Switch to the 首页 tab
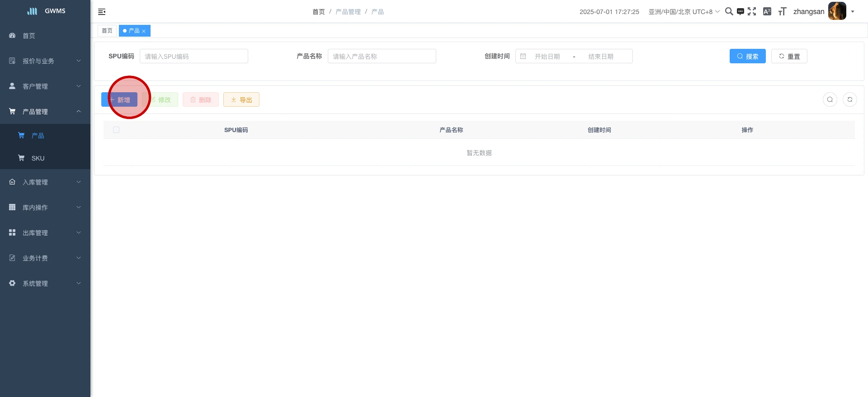 (107, 31)
